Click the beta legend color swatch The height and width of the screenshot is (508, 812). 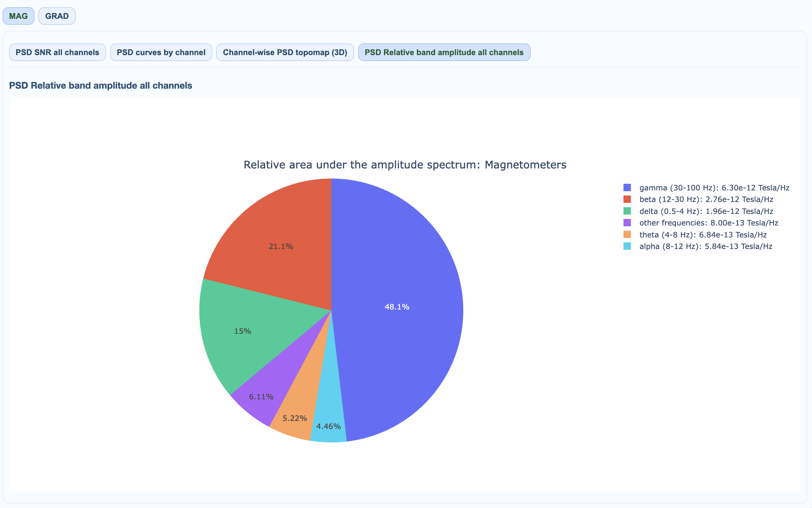pos(627,199)
